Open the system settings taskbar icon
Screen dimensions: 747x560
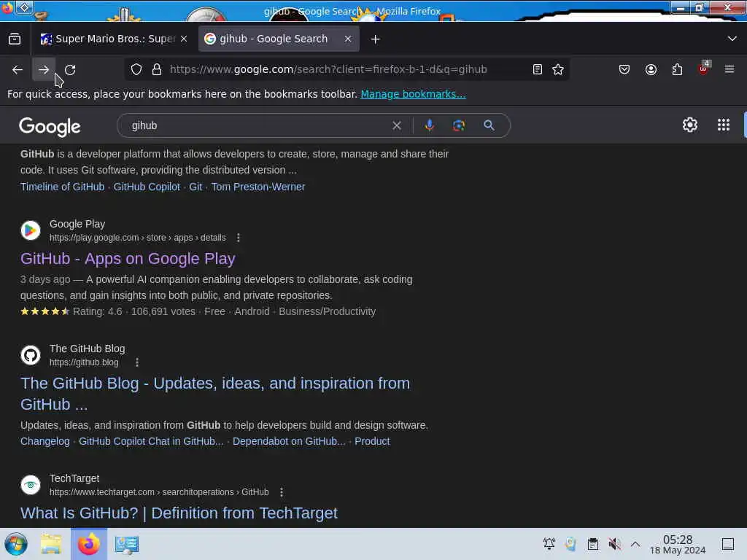pyautogui.click(x=126, y=544)
